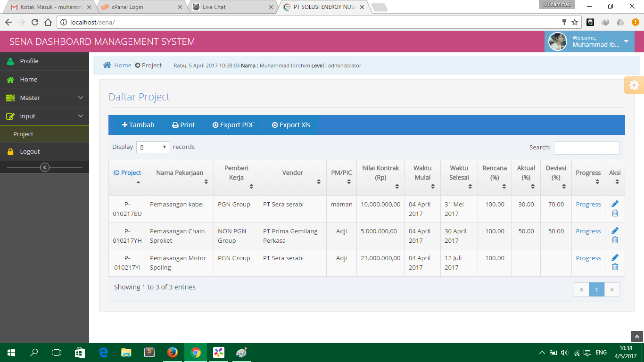The height and width of the screenshot is (362, 644).
Task: Show hidden system tray icons
Action: (542, 353)
